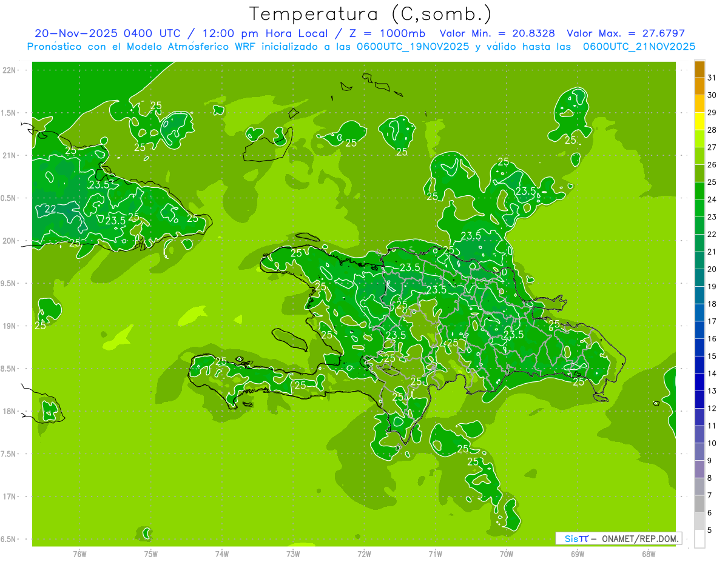Click the legend value label '31'
Image resolution: width=728 pixels, height=562 pixels.
712,78
